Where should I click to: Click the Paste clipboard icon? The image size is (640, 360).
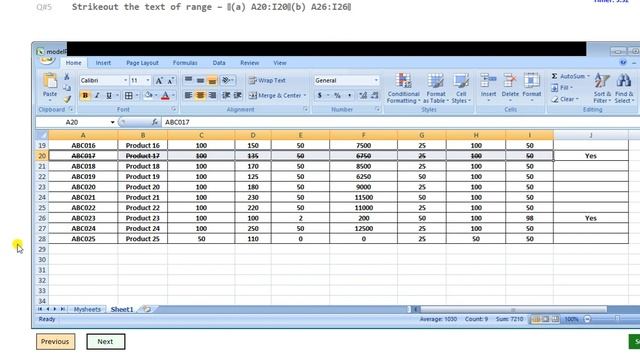50,80
